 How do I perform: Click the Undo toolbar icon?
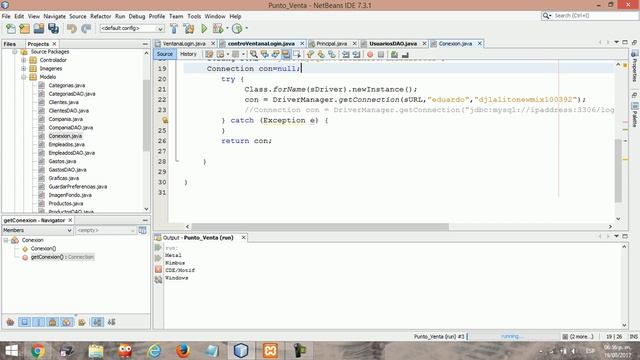pyautogui.click(x=72, y=29)
